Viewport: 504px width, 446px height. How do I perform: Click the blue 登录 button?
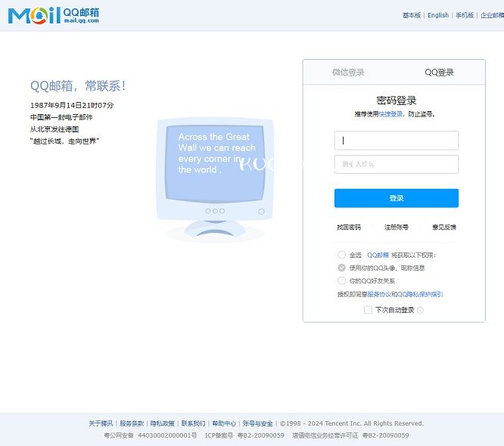397,198
